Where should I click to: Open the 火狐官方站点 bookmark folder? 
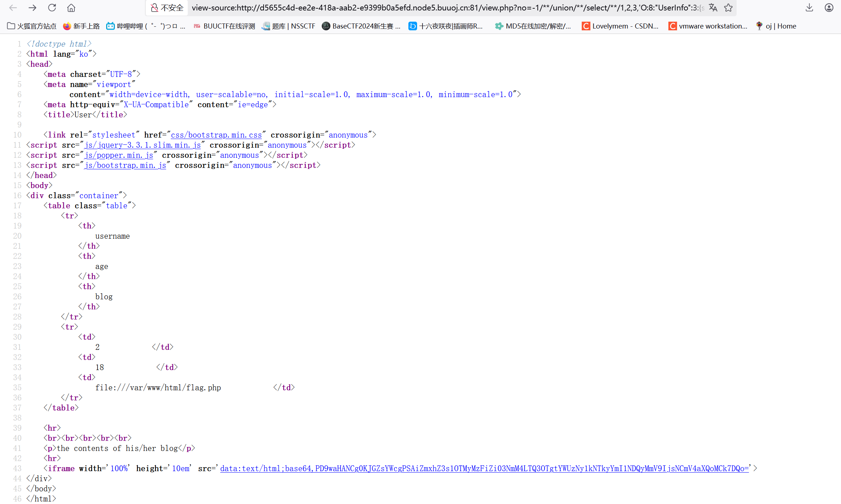pos(32,26)
